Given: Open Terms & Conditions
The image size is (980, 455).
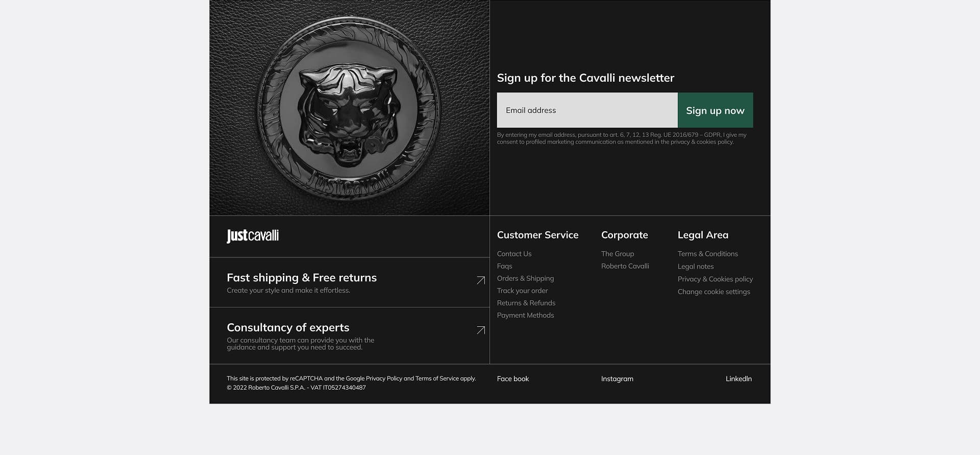Looking at the screenshot, I should (707, 254).
